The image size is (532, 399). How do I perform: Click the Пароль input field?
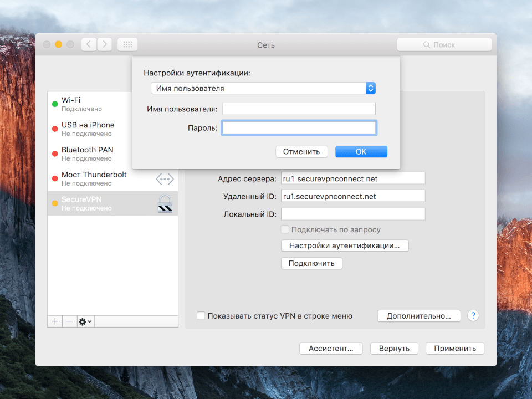pyautogui.click(x=299, y=127)
